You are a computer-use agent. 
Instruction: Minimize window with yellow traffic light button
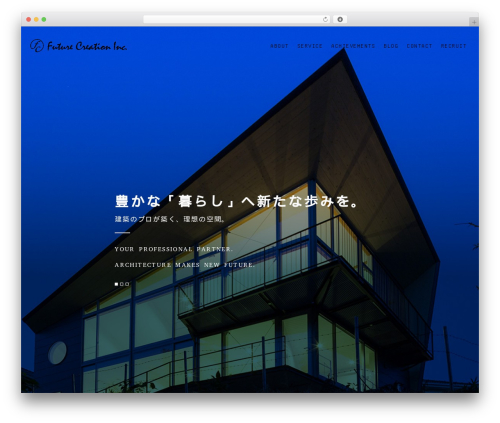36,19
